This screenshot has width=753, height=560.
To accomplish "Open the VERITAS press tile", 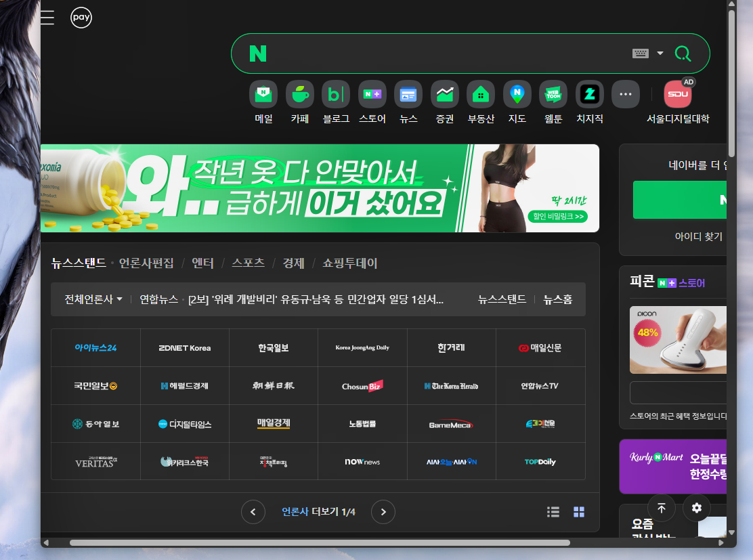I will point(95,462).
